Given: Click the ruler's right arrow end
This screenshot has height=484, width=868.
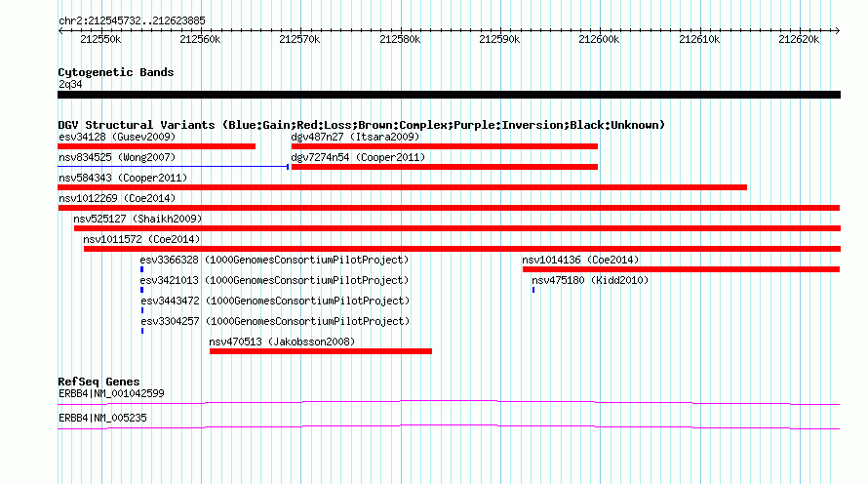Looking at the screenshot, I should click(838, 30).
